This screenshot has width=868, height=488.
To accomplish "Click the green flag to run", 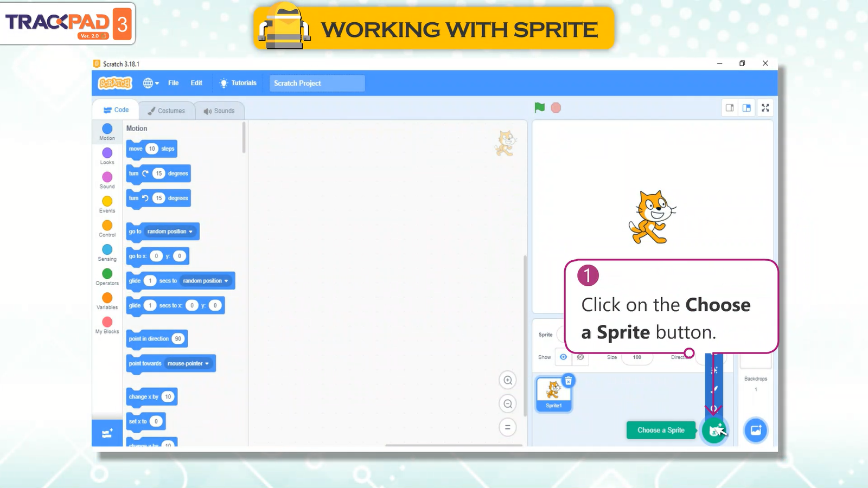I will pyautogui.click(x=539, y=108).
